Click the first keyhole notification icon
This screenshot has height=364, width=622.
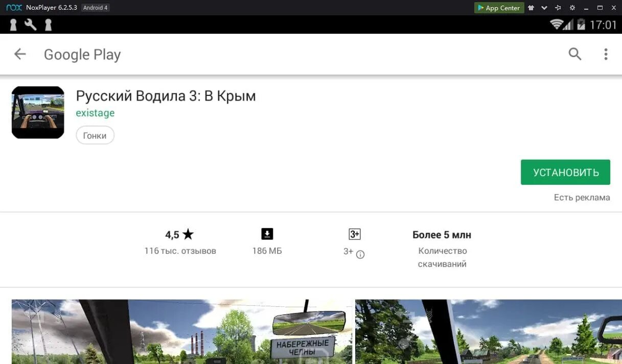coord(14,25)
